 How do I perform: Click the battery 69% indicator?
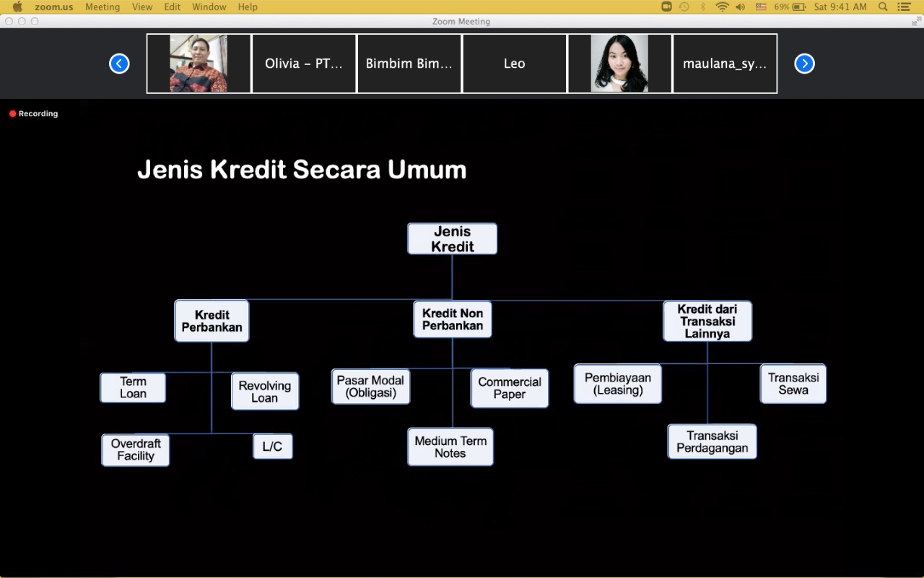coord(790,7)
